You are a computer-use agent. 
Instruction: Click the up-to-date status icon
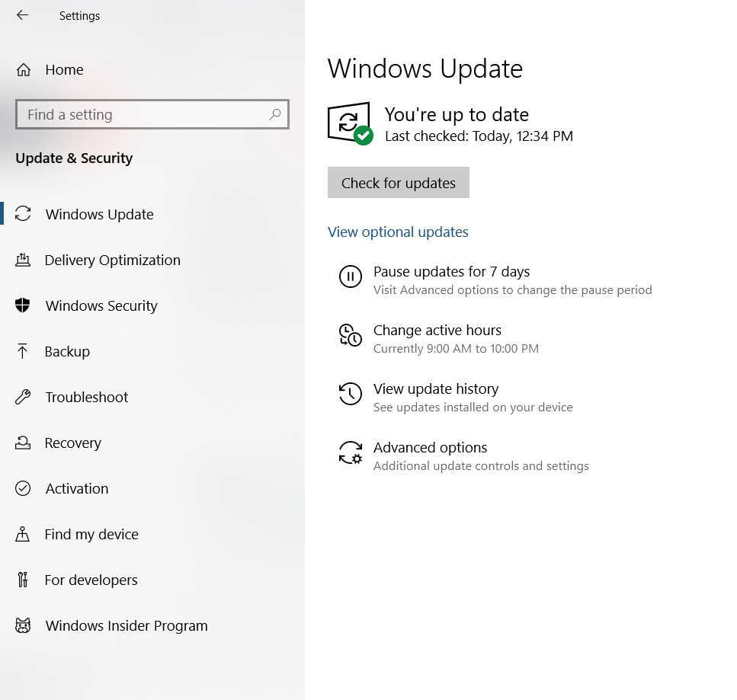coord(350,123)
